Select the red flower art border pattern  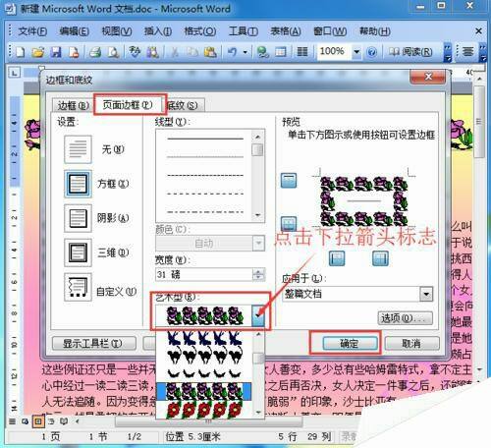(x=204, y=410)
